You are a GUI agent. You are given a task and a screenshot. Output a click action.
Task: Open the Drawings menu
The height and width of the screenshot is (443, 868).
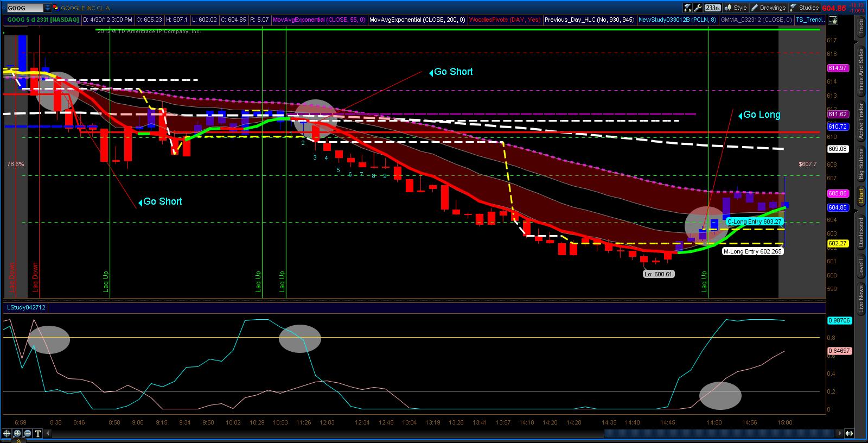click(x=768, y=8)
